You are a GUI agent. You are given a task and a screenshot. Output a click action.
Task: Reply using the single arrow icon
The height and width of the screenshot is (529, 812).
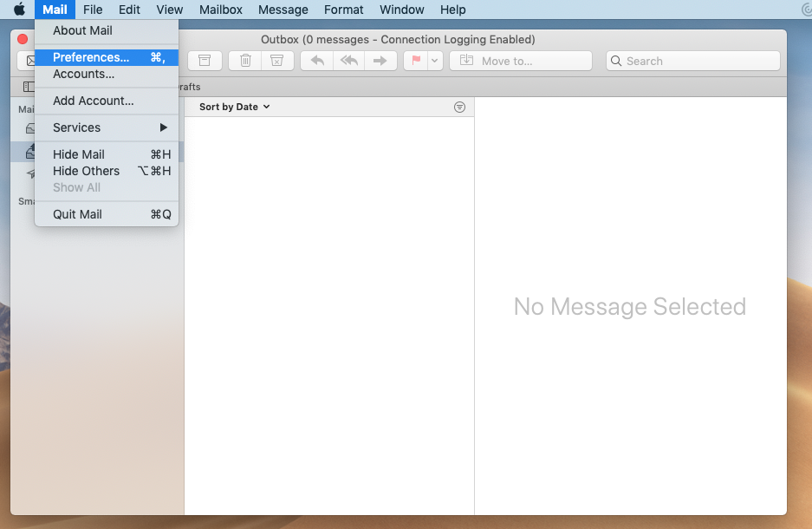[x=317, y=61]
